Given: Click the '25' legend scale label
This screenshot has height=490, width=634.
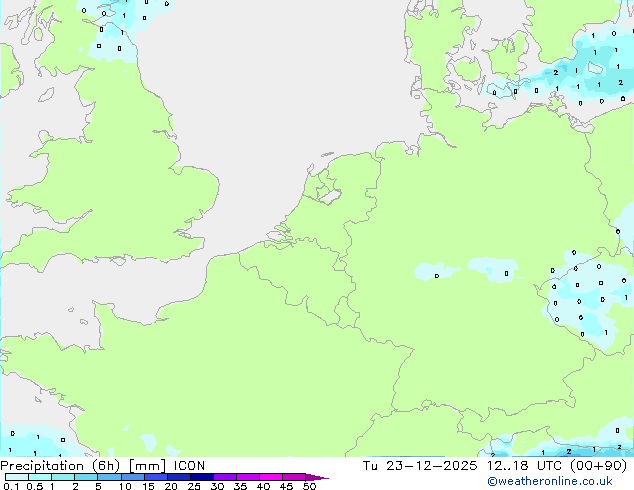Looking at the screenshot, I should pos(194,486).
